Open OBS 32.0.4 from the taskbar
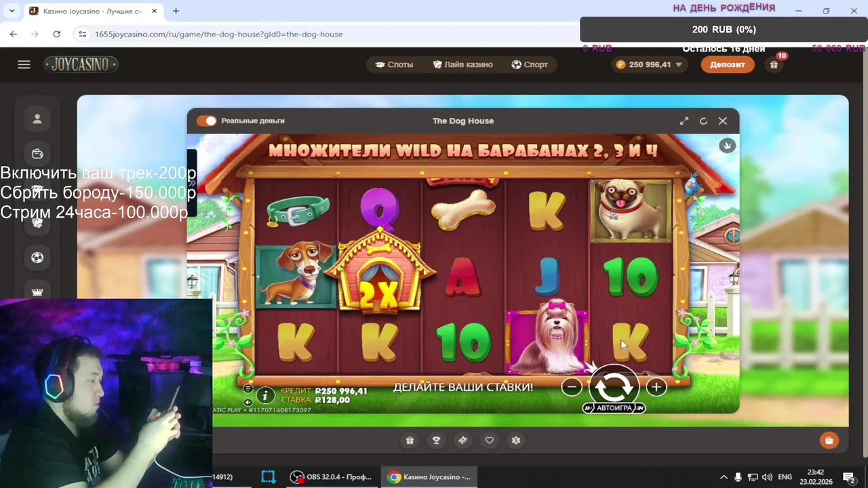Screen dimensions: 868x488 pos(332,477)
